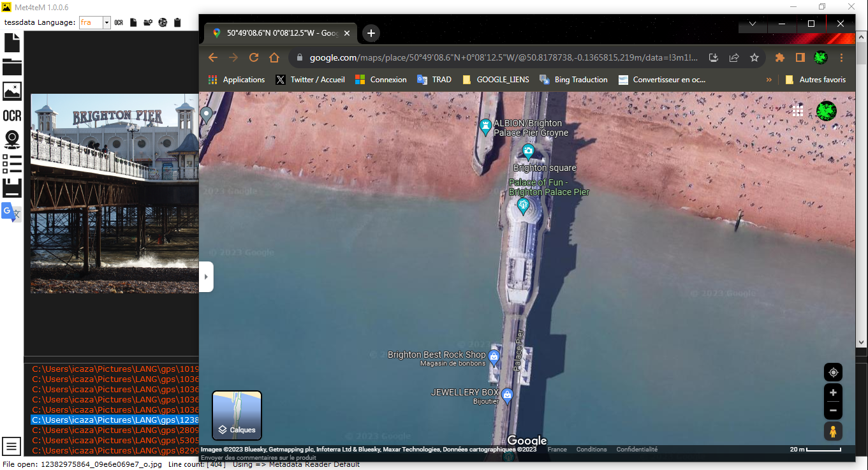The image size is (868, 470).
Task: Click the Brighton Pier photo preview
Action: point(114,194)
